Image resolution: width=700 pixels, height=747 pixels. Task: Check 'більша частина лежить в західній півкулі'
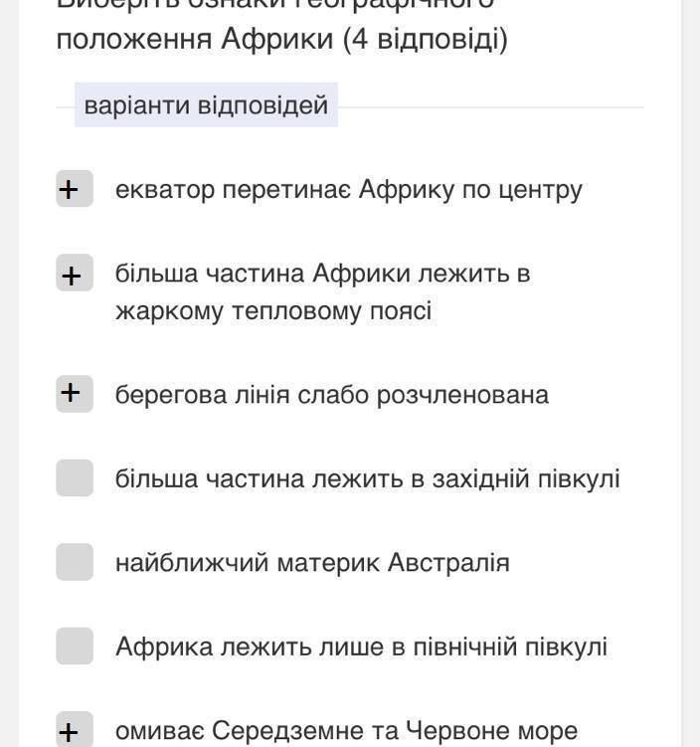[75, 478]
